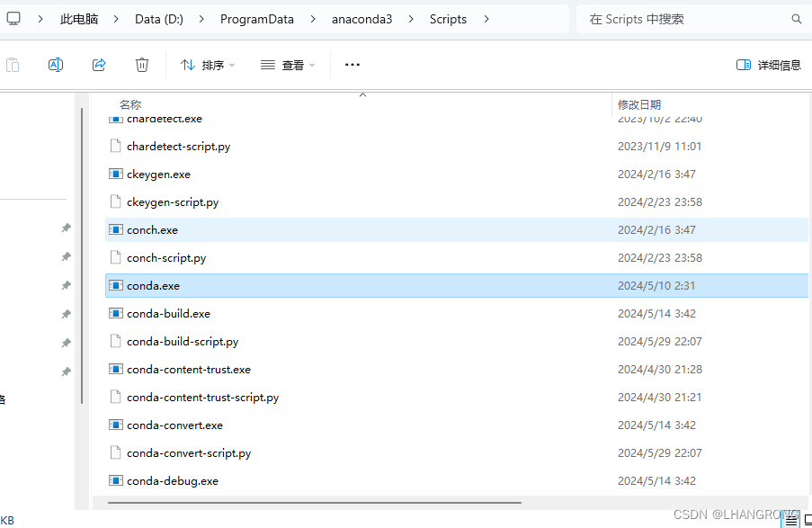Click the Paste clipboard icon
Viewport: 812px width, 528px height.
coord(13,65)
